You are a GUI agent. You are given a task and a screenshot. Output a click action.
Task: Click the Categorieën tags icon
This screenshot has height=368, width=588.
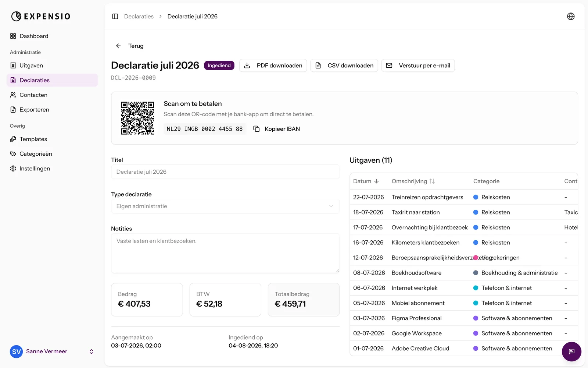coord(13,154)
